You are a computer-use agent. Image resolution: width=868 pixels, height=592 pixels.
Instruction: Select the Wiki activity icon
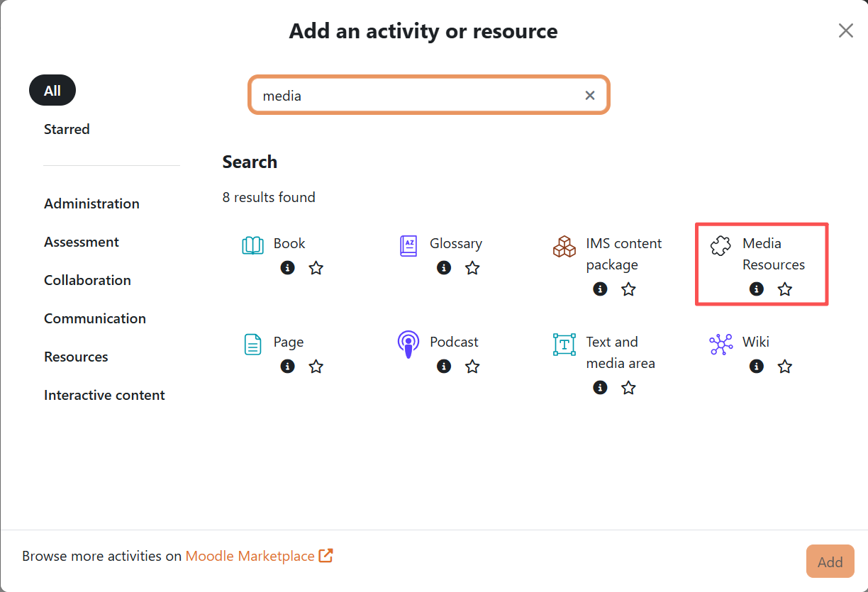tap(720, 345)
